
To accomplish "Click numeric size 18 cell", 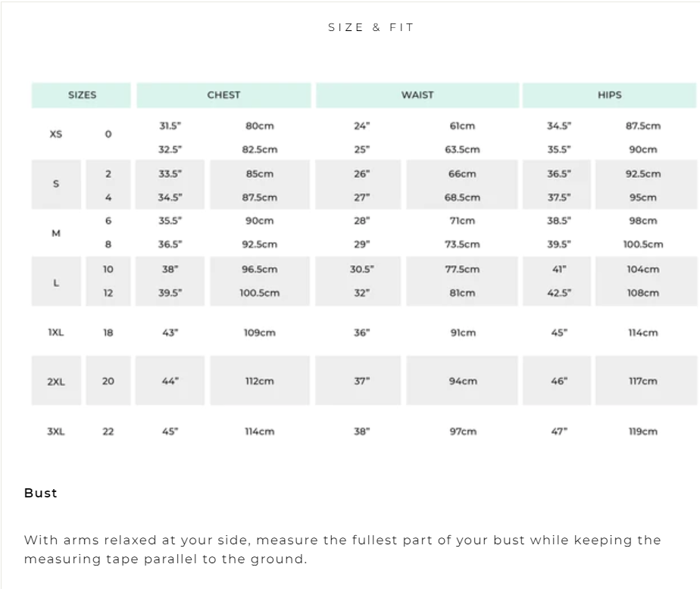I will click(x=108, y=332).
